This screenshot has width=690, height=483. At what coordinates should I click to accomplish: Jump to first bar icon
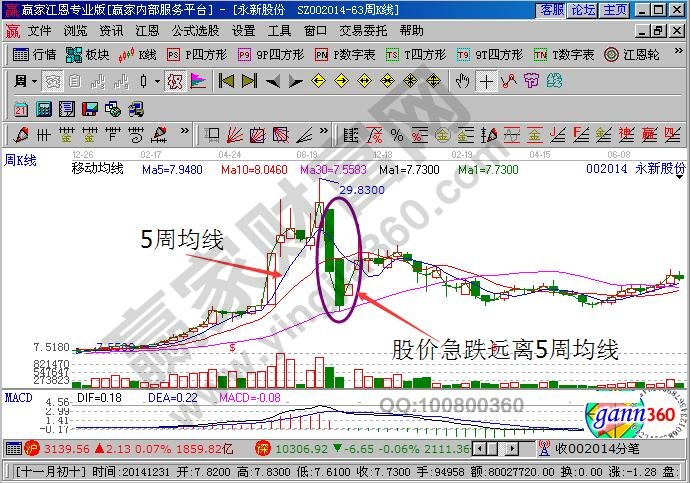pyautogui.click(x=226, y=81)
